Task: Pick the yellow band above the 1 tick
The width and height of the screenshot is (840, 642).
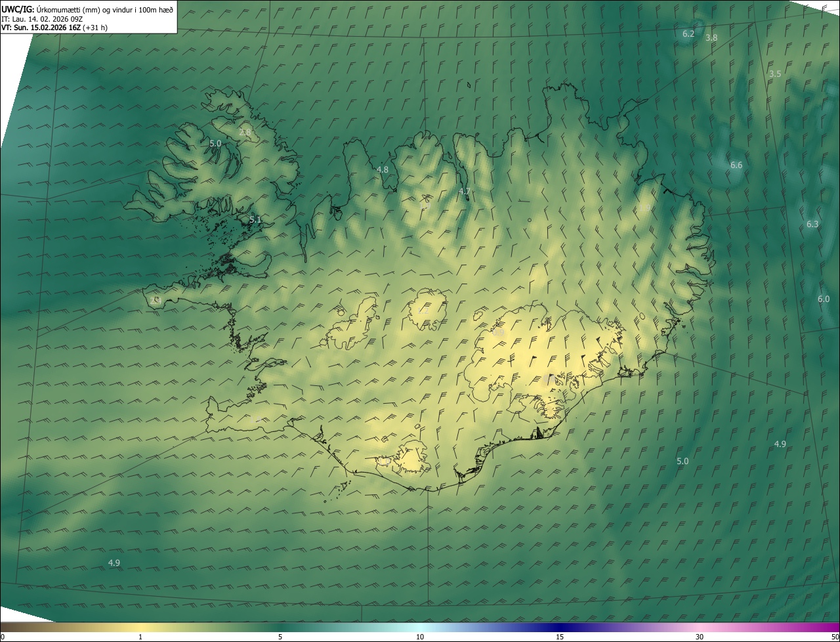Action: coord(140,628)
